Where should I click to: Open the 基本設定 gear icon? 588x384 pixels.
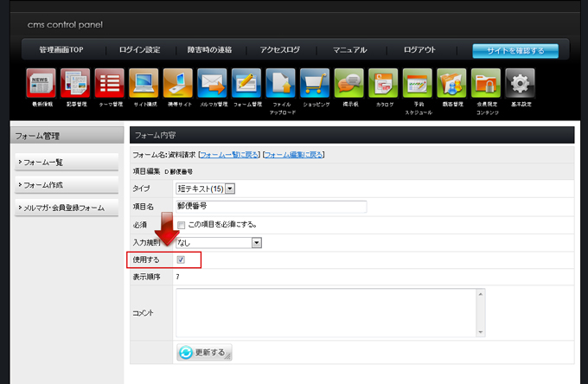[520, 83]
